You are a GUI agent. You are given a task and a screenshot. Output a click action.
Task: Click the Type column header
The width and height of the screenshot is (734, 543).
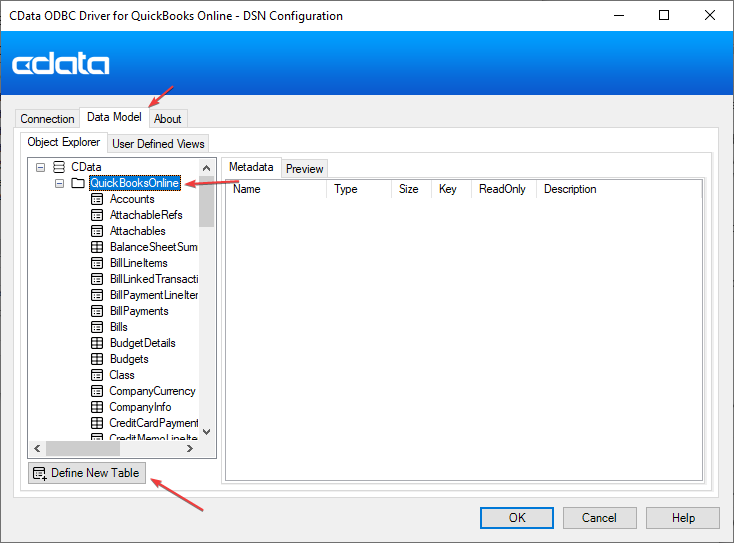[x=359, y=189]
